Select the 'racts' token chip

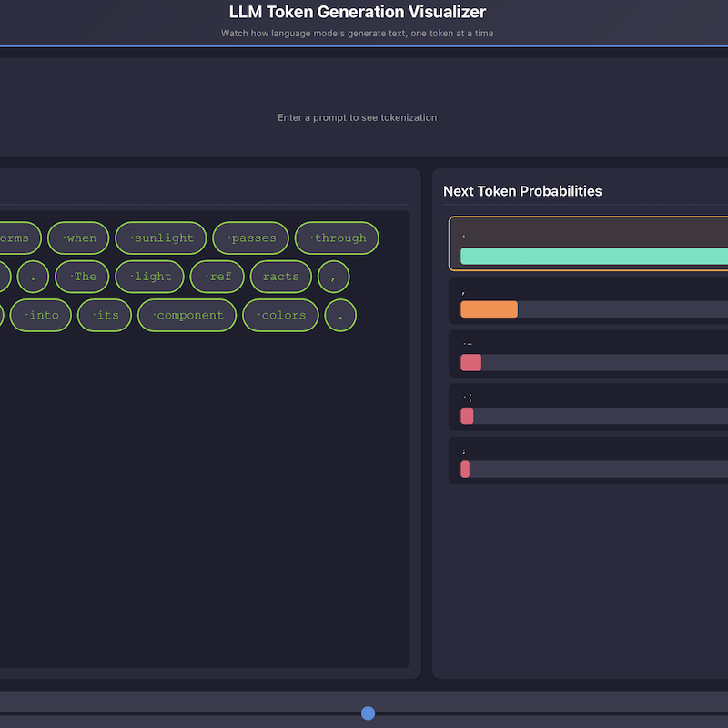tap(280, 277)
